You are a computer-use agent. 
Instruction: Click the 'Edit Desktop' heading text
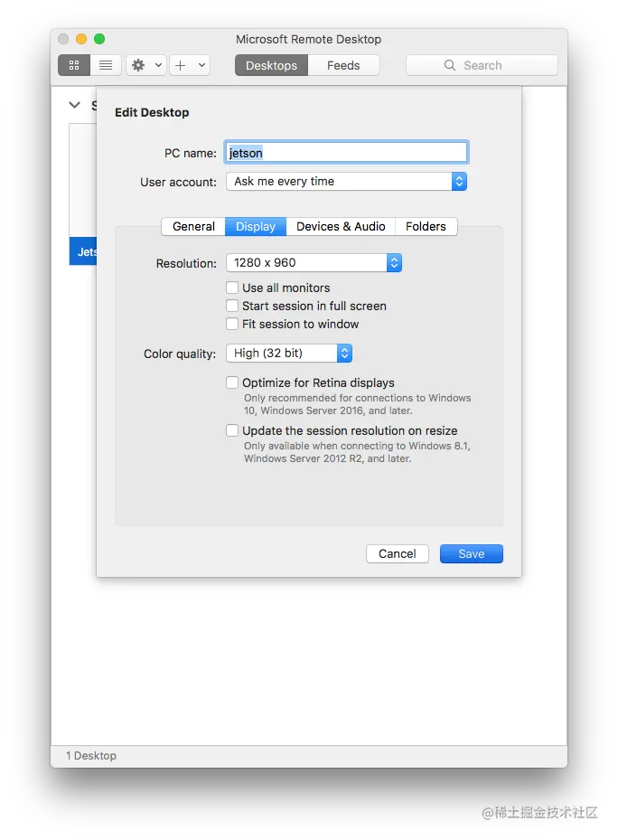click(x=152, y=112)
